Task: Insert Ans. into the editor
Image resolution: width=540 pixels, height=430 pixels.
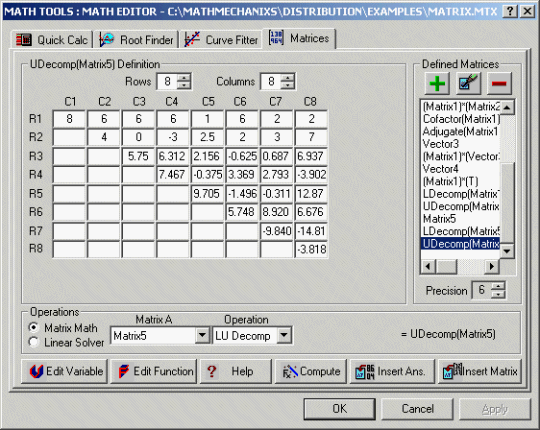Action: pos(392,371)
